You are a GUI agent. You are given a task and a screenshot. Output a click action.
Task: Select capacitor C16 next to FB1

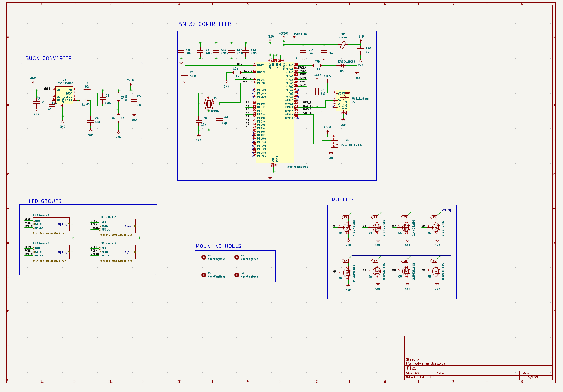360,50
